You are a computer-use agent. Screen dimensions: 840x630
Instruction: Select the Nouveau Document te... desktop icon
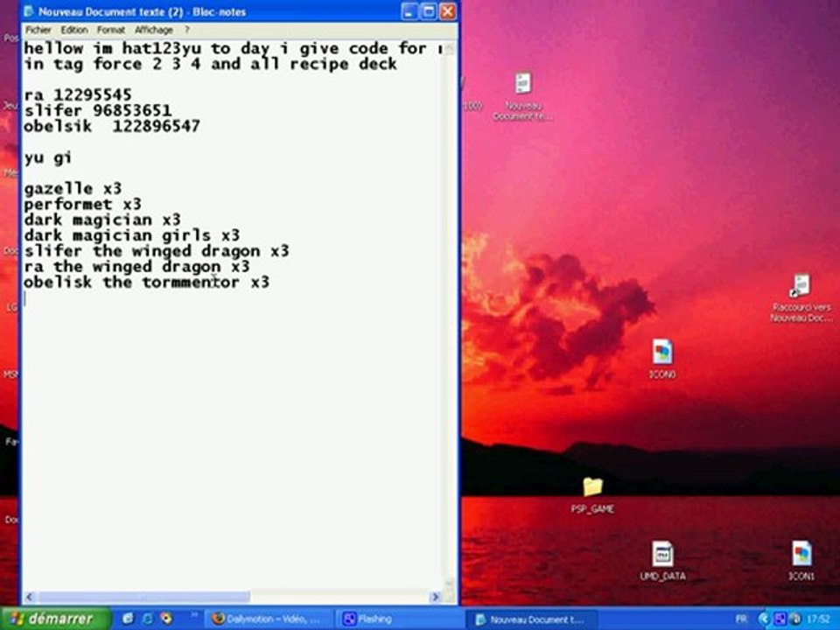tap(523, 96)
